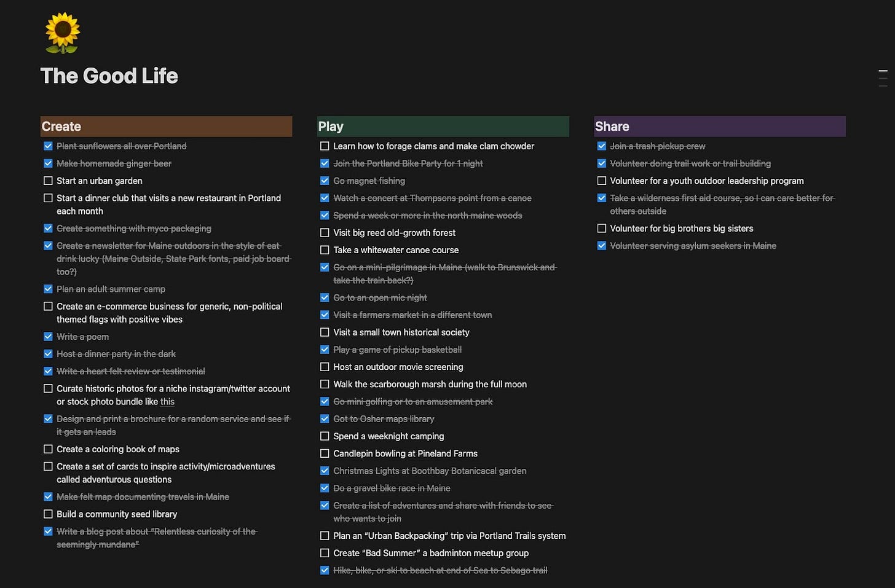Uncheck 'Volunteer doing trail work' checkbox
Image resolution: width=895 pixels, height=588 pixels.
(x=602, y=163)
